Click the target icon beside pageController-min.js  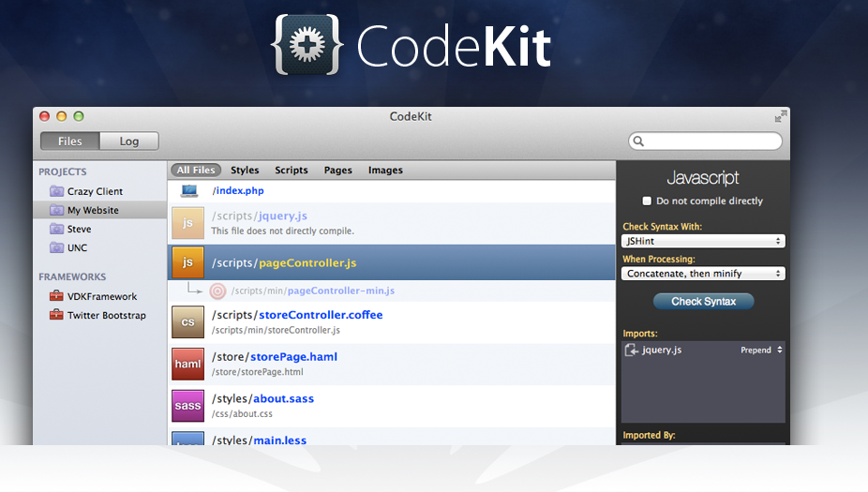(x=217, y=291)
